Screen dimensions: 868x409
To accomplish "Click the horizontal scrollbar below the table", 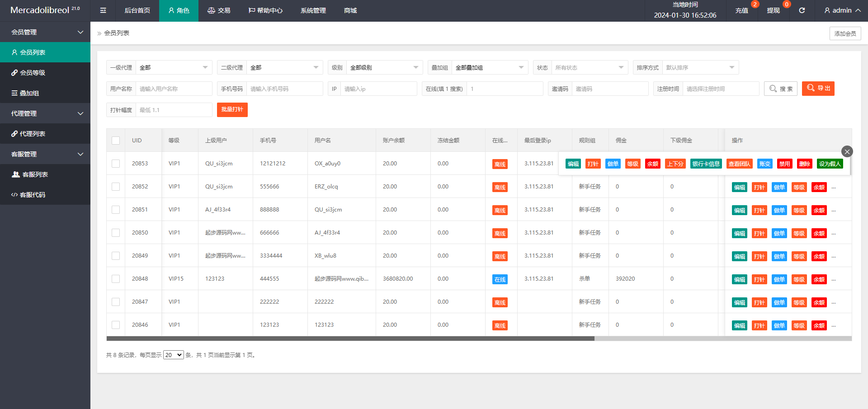I will pyautogui.click(x=350, y=338).
